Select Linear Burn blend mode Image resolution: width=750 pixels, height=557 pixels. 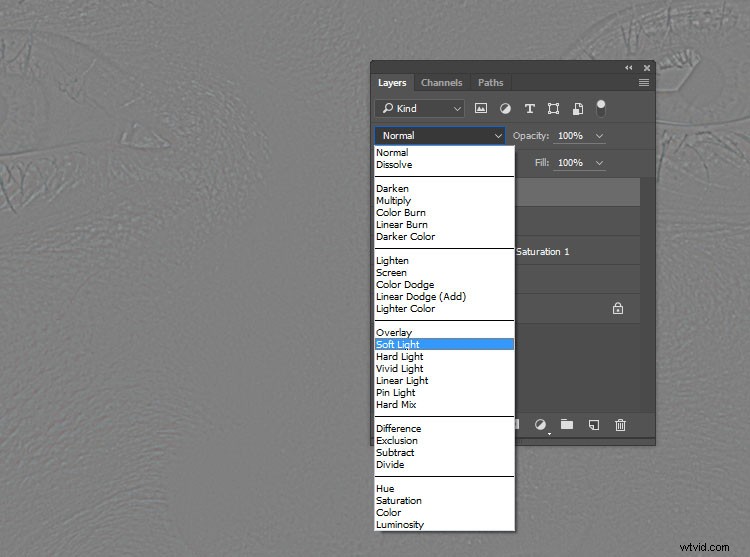(x=444, y=224)
